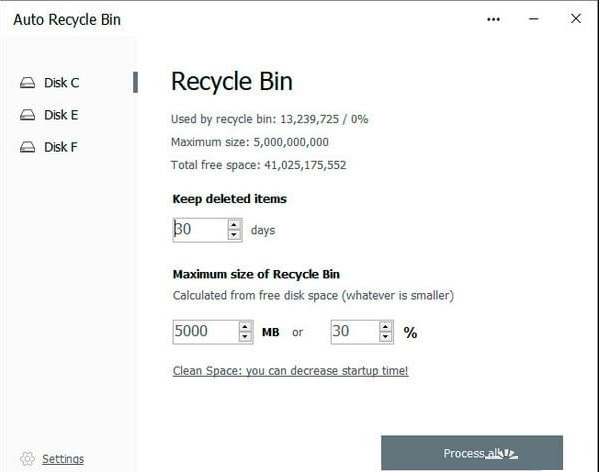Screen dimensions: 599x472
Task: Switch to the Disk F tab label
Action: click(61, 147)
